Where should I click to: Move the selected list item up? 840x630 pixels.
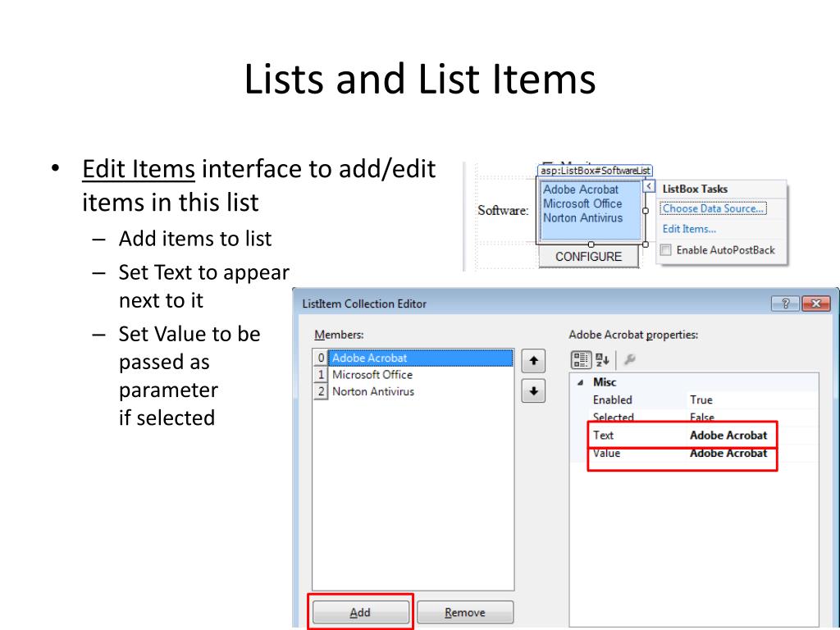pos(533,361)
